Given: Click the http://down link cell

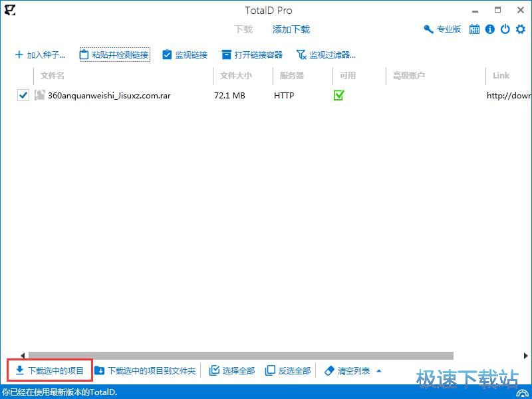Looking at the screenshot, I should click(x=509, y=96).
